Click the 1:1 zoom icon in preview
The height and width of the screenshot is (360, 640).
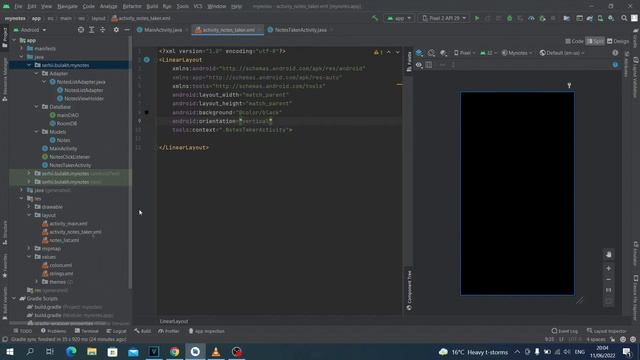(x=609, y=290)
